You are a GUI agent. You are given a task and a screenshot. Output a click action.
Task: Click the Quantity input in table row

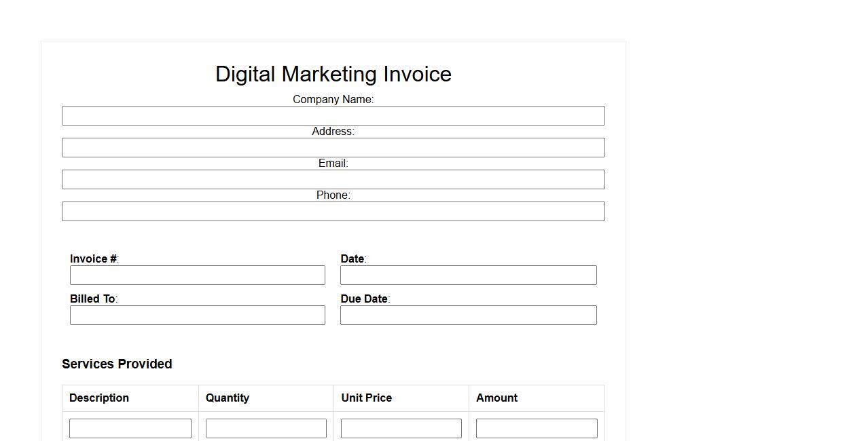(266, 429)
